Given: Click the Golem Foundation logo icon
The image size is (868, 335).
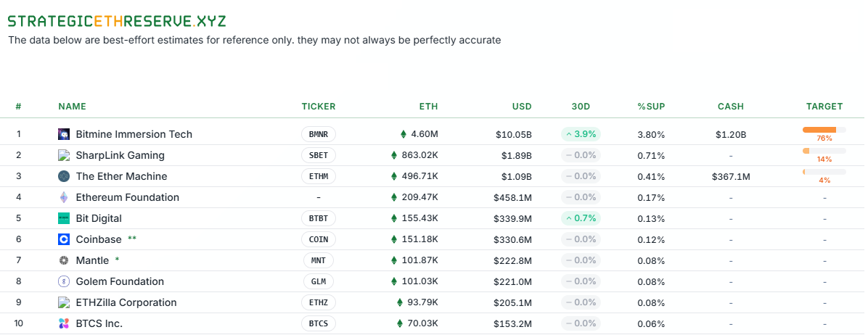Looking at the screenshot, I should point(64,281).
